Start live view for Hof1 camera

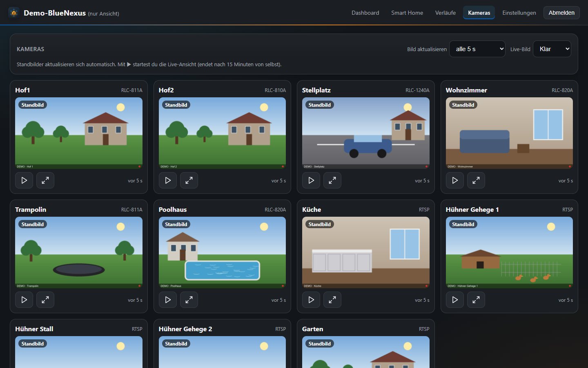[x=24, y=180]
